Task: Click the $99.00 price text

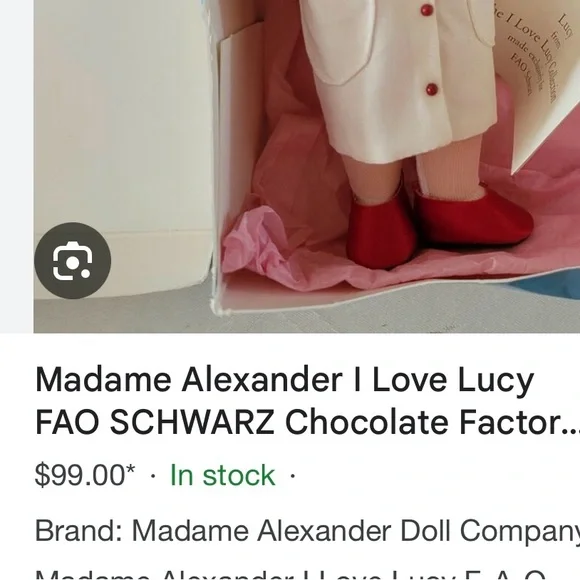Action: point(80,475)
